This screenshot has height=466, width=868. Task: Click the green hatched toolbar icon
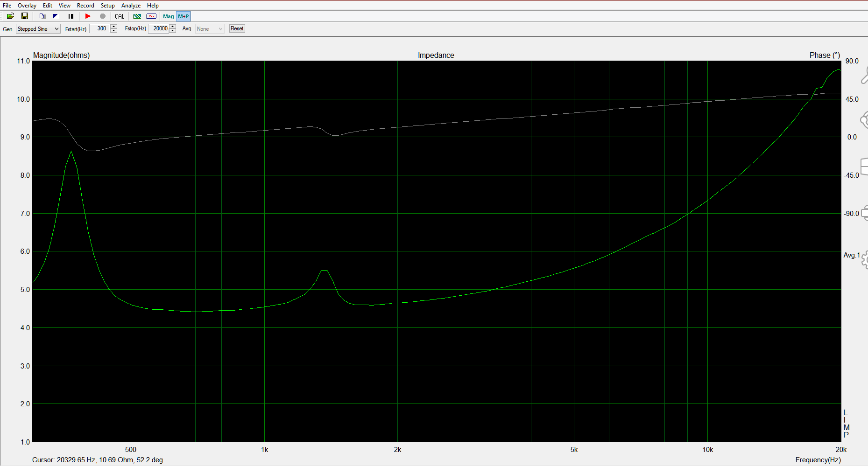[137, 16]
